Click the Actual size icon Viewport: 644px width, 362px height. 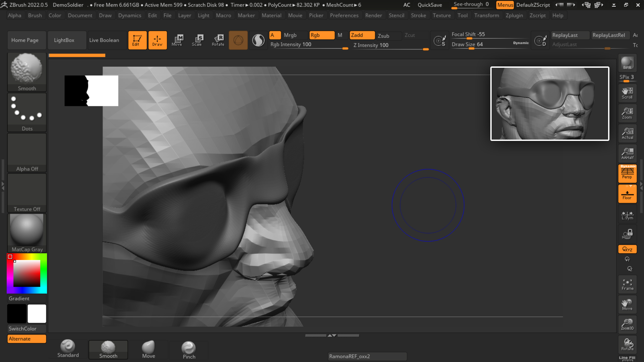(x=627, y=133)
